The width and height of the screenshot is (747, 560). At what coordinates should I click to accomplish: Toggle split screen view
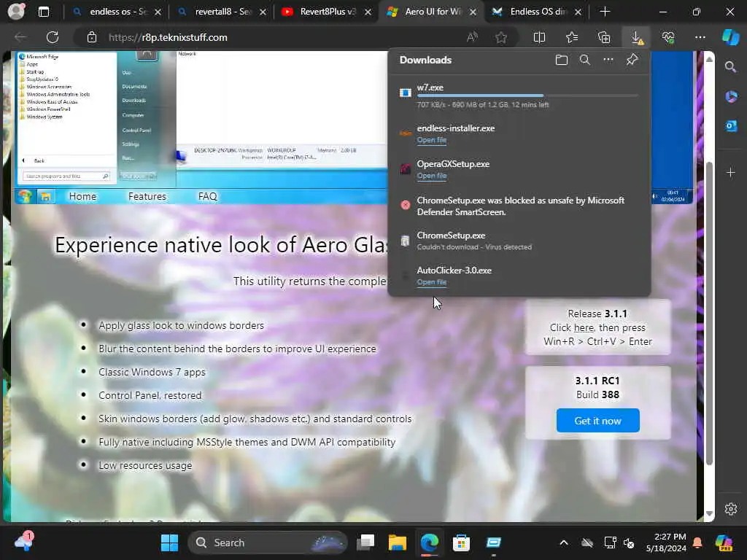click(x=539, y=37)
